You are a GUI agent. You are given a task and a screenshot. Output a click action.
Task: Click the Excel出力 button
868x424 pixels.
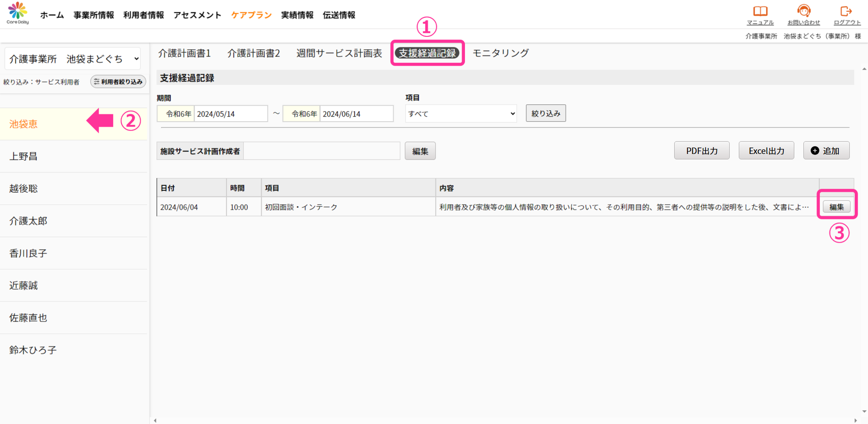click(766, 151)
